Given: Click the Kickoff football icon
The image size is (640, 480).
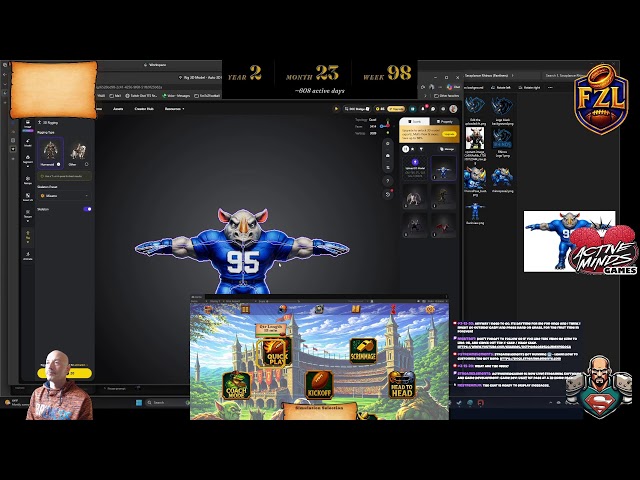Looking at the screenshot, I should (x=319, y=385).
